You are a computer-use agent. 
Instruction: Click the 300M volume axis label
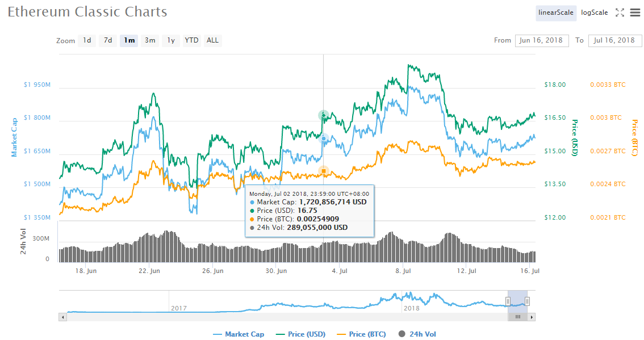[x=41, y=238]
